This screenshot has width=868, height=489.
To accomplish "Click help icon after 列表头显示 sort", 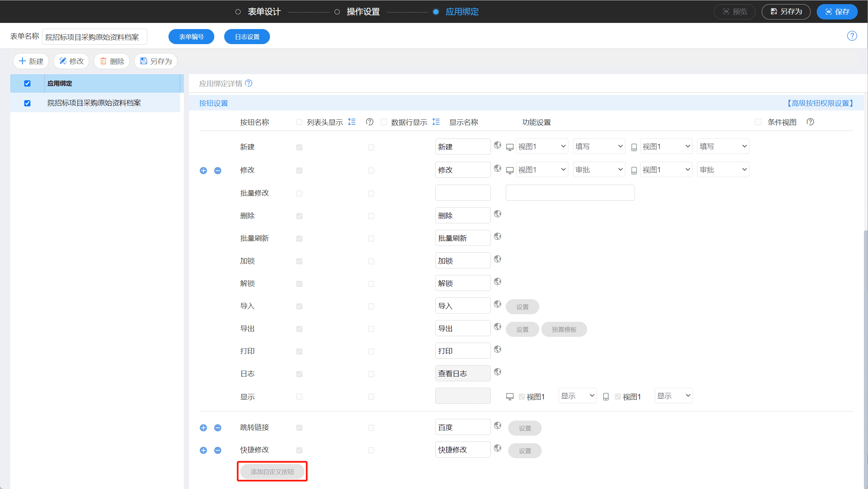I will click(369, 122).
